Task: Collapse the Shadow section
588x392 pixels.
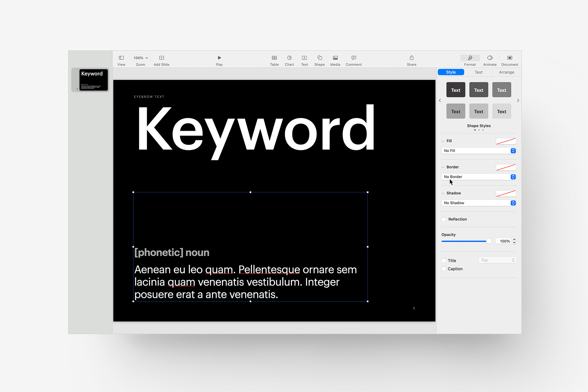Action: point(443,193)
